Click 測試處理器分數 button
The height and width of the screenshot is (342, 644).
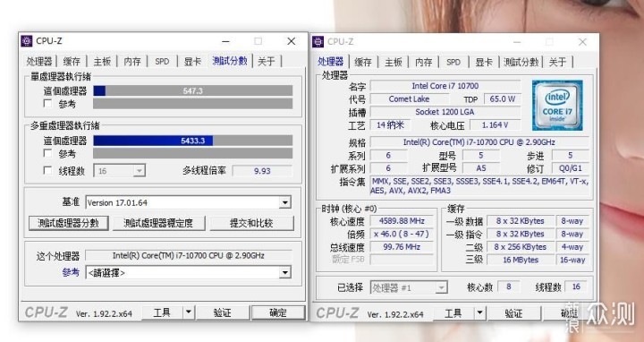(69, 223)
